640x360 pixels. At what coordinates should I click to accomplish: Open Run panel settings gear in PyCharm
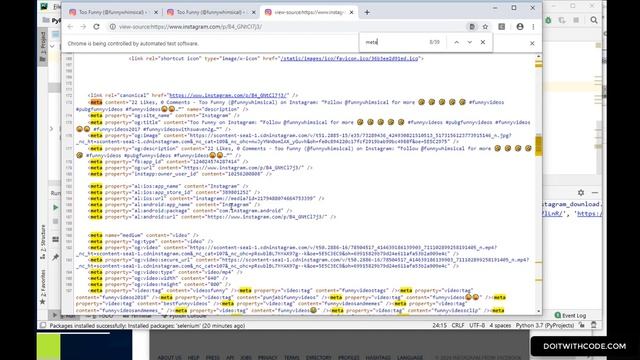pyautogui.click(x=581, y=193)
